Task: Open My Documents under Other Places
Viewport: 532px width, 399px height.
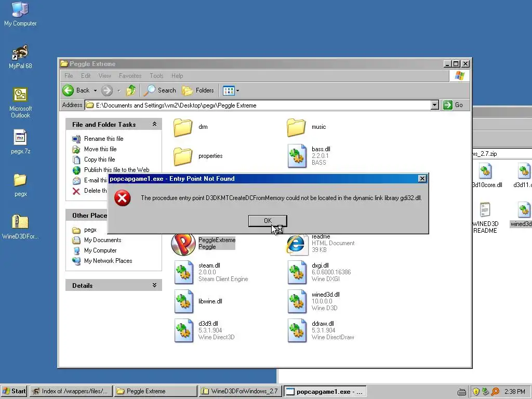Action: click(x=102, y=240)
